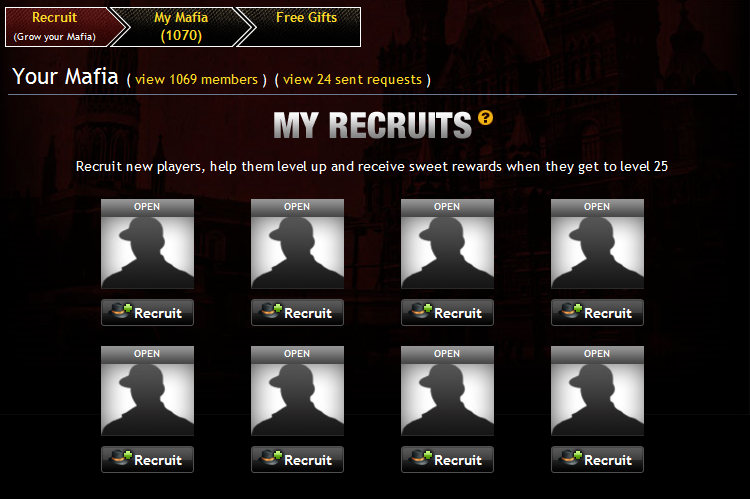The image size is (750, 499).
Task: Click the hat icon on bottom-row first Recruit button
Action: pyautogui.click(x=121, y=458)
